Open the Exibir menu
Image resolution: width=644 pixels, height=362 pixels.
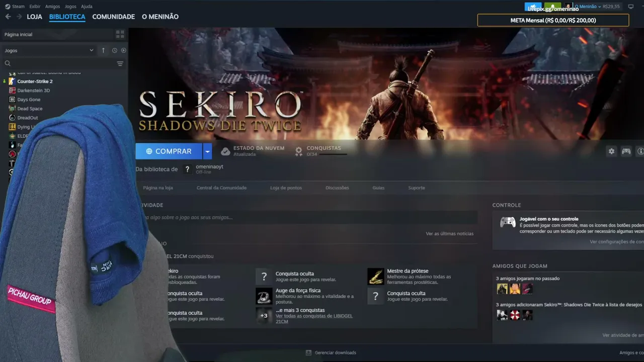35,7
